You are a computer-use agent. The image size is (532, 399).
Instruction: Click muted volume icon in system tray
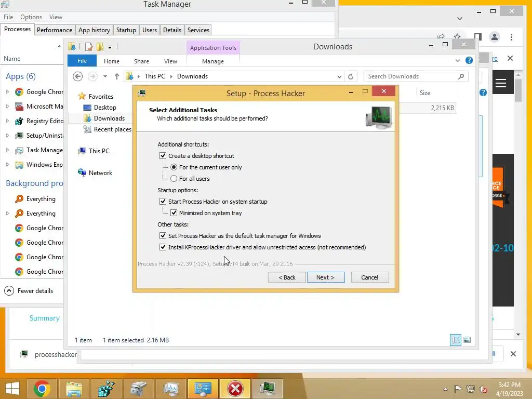pyautogui.click(x=483, y=389)
